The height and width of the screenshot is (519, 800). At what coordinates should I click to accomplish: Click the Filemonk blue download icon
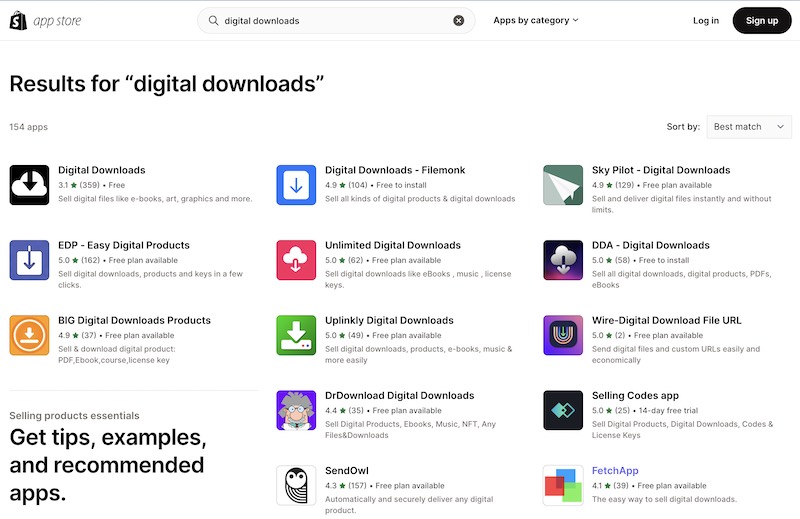[296, 185]
